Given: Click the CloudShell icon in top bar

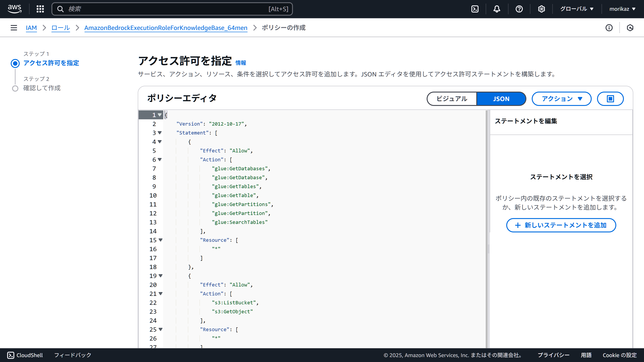Looking at the screenshot, I should (x=475, y=9).
